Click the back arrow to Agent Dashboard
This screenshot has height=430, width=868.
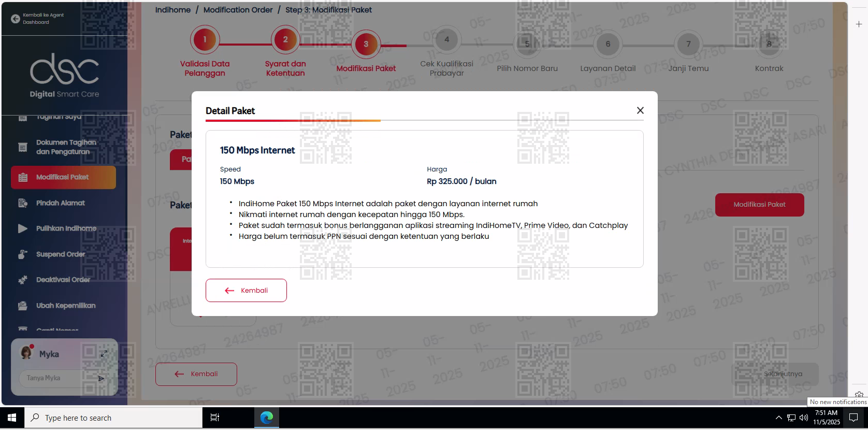point(16,19)
